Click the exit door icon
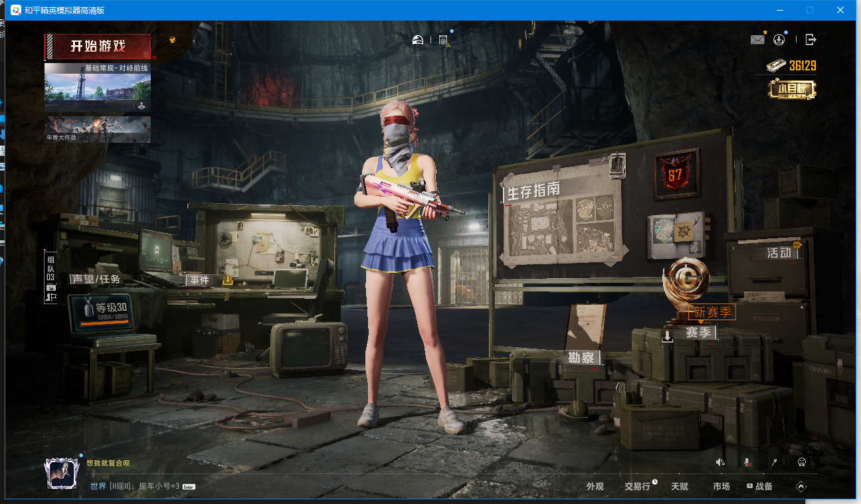861x504 pixels. tap(811, 40)
